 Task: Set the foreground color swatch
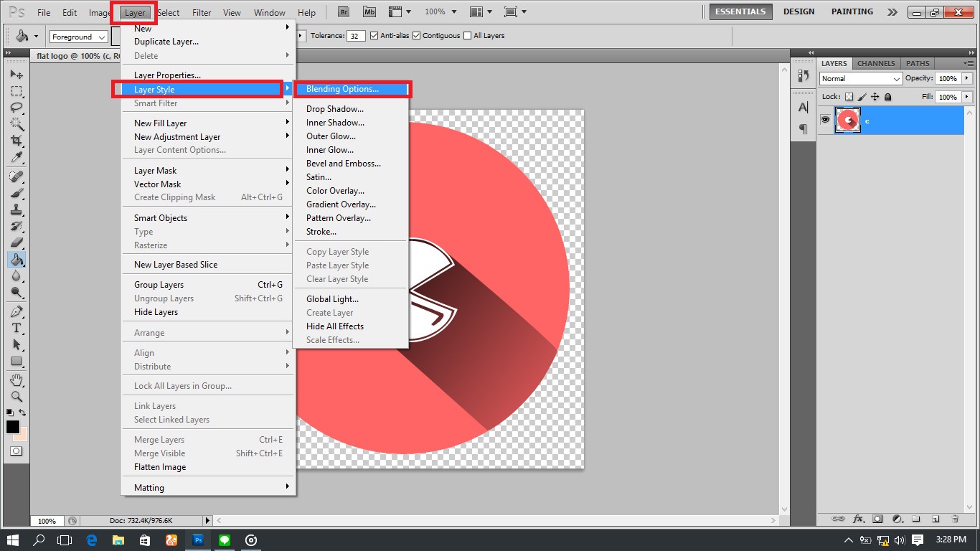[13, 427]
